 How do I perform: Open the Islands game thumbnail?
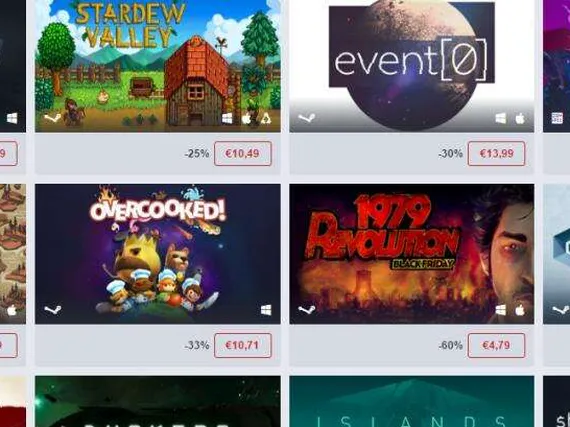pyautogui.click(x=412, y=402)
